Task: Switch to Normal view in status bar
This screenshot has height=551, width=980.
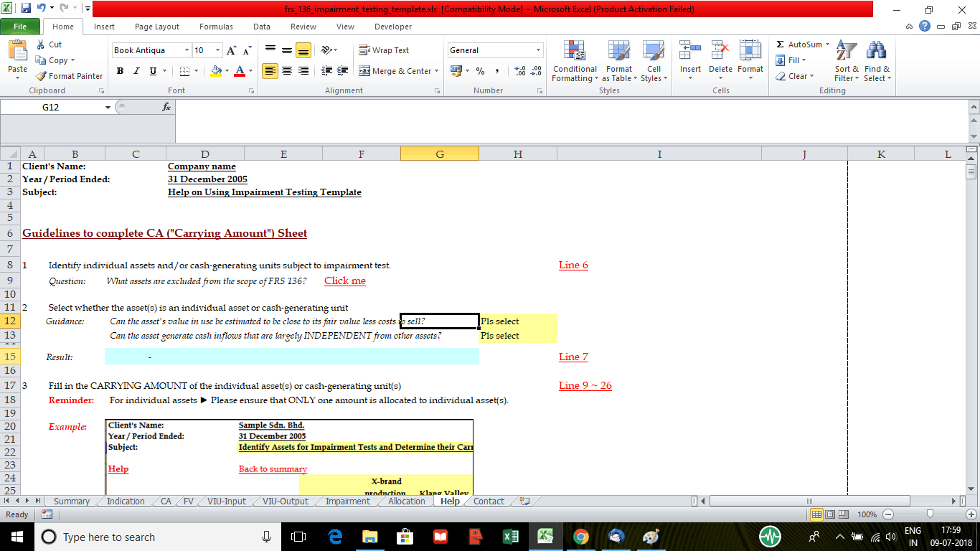Action: coord(816,514)
